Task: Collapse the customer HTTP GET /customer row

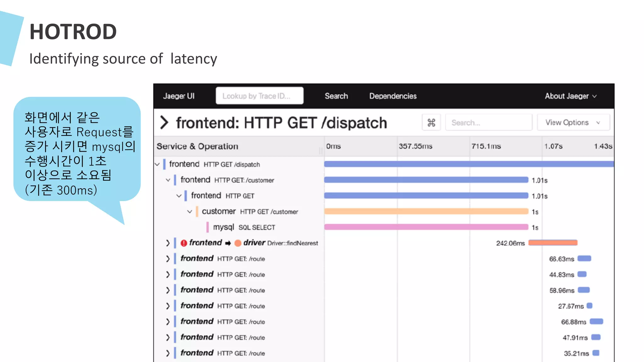Action: 190,211
